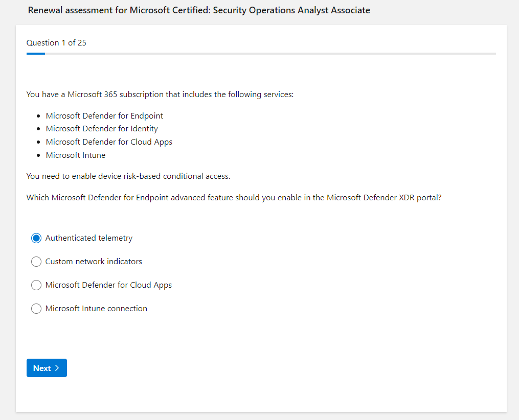Click the "Microsoft Defender for Cloud Apps" bulleted service

[109, 142]
